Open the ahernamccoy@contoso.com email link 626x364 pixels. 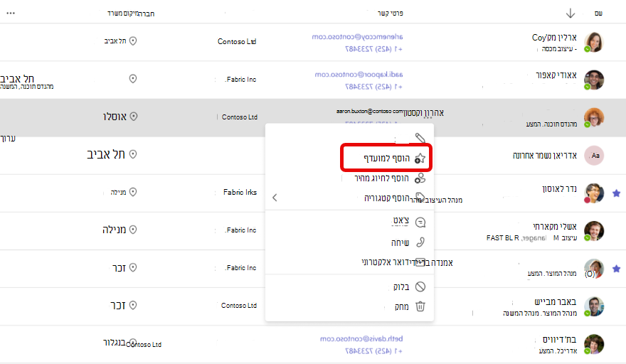[357, 37]
